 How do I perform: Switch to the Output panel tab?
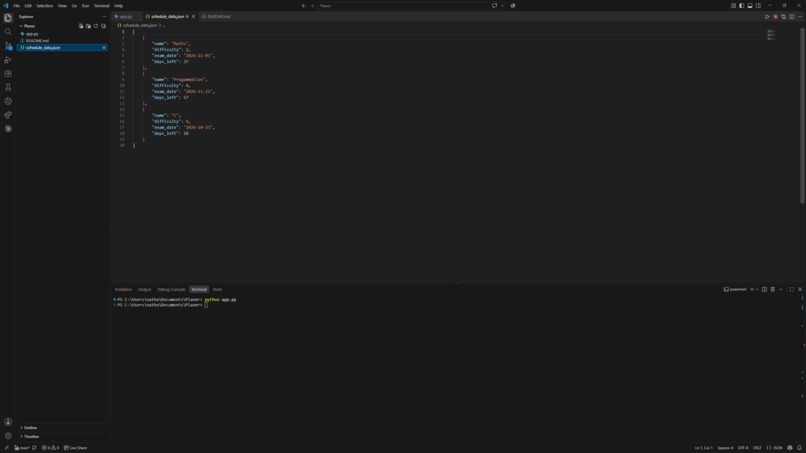[144, 289]
